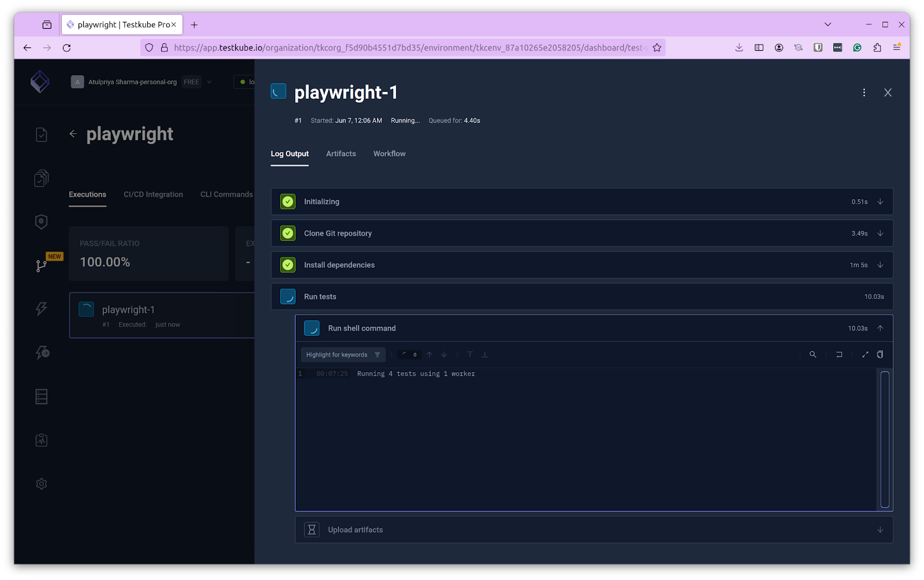Image resolution: width=924 pixels, height=580 pixels.
Task: Open the server list icon in the sidebar
Action: [x=42, y=396]
